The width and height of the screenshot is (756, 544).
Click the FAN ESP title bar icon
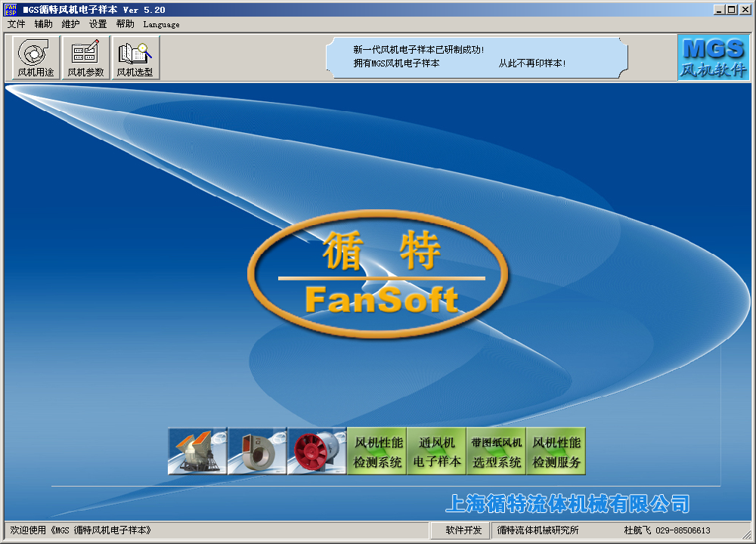click(11, 10)
